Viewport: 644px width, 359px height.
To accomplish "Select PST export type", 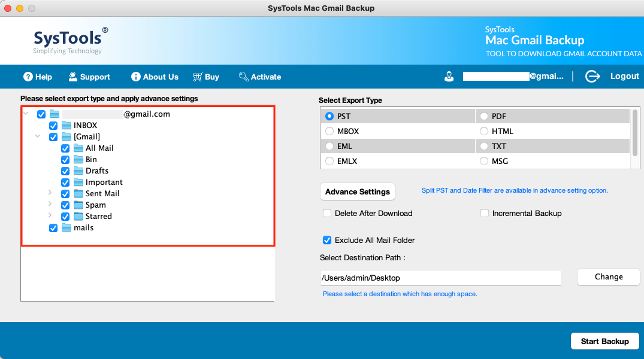I will coord(329,116).
